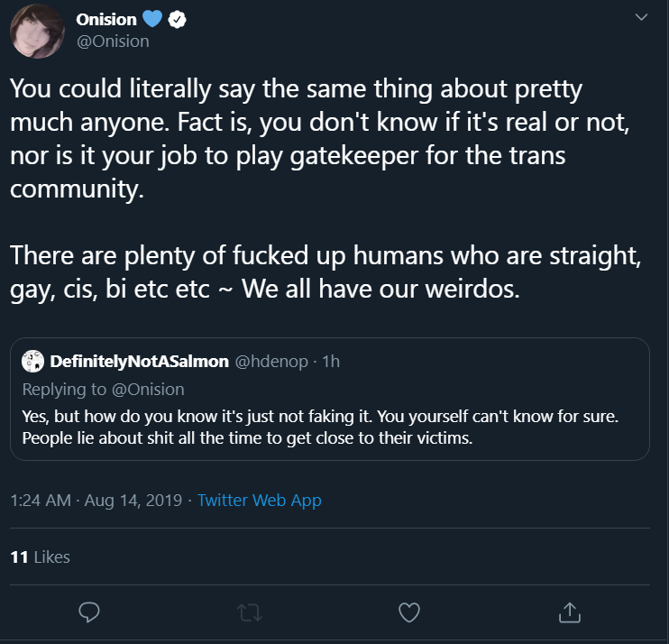Click DefinitelyNotASalmon's small avatar
This screenshot has width=669, height=644.
(x=32, y=361)
